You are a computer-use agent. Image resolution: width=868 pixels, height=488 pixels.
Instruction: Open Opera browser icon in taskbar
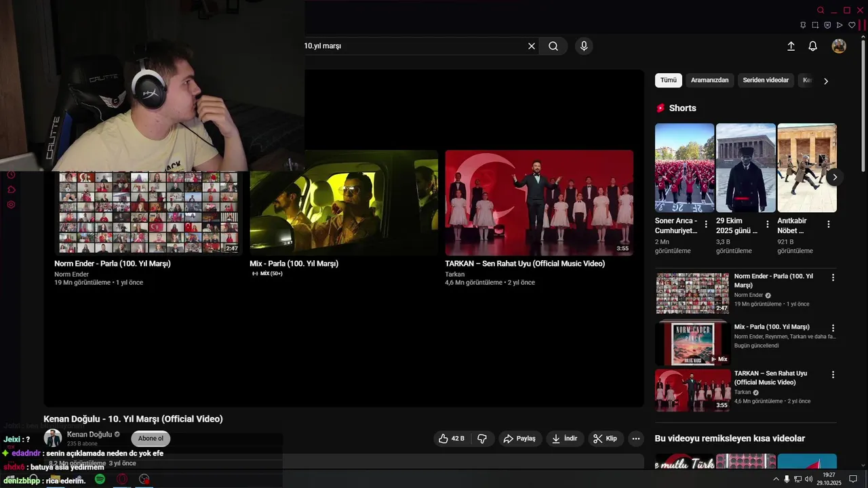(x=122, y=479)
